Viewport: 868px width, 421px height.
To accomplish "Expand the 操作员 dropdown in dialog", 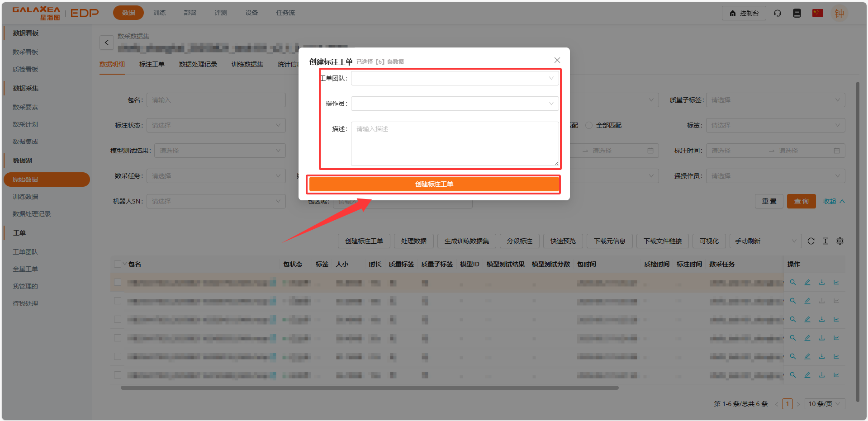I will click(x=455, y=104).
